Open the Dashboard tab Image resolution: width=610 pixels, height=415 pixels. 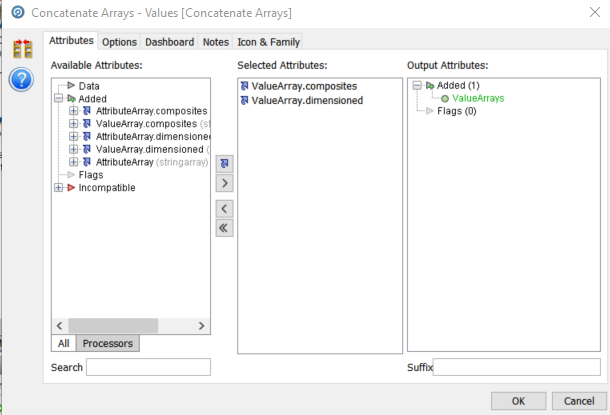pos(169,42)
